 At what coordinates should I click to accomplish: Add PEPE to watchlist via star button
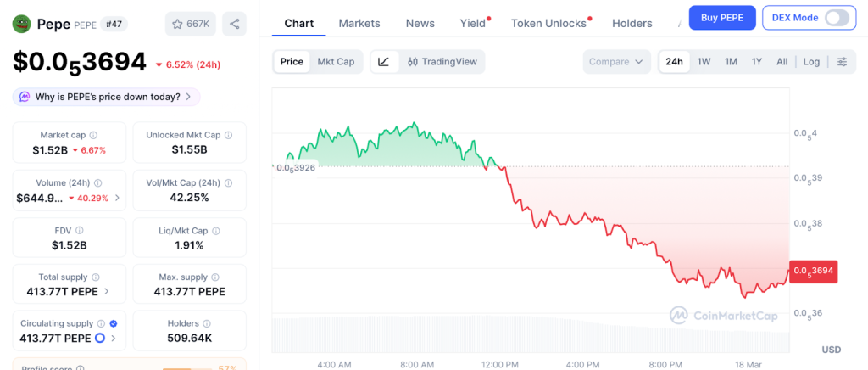[x=191, y=24]
